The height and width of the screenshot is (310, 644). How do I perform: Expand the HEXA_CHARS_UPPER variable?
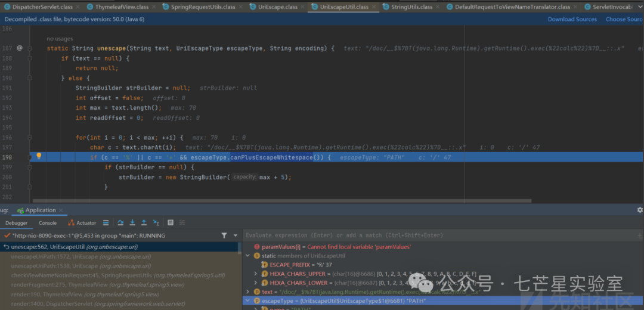[x=256, y=274]
